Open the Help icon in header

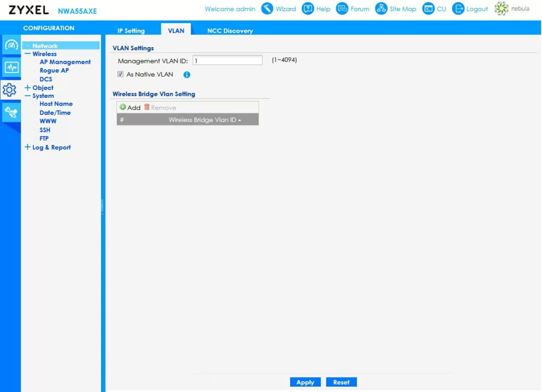pos(308,8)
